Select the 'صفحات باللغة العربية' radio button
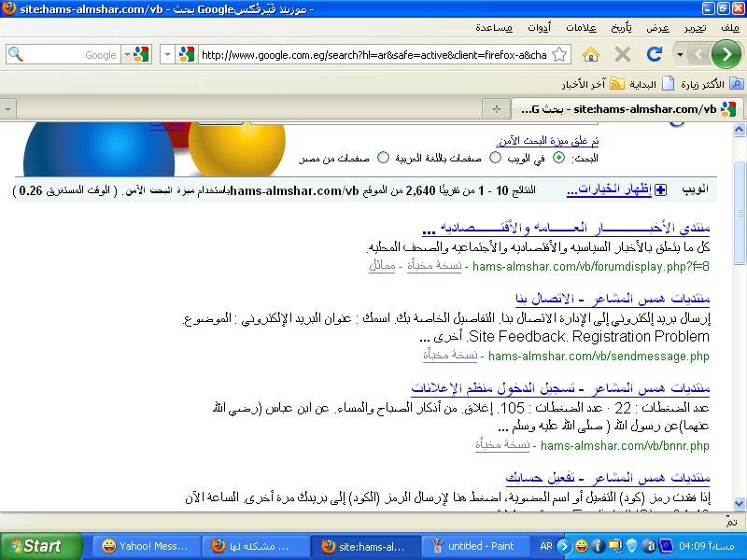 click(496, 158)
